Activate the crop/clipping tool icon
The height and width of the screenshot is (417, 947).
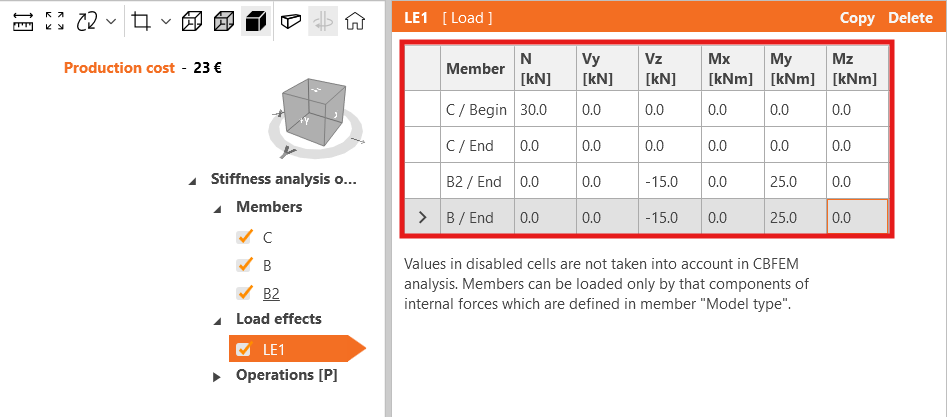point(141,20)
